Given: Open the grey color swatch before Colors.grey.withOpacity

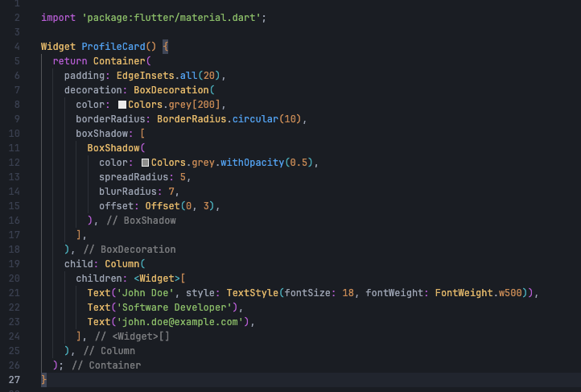Looking at the screenshot, I should click(146, 163).
